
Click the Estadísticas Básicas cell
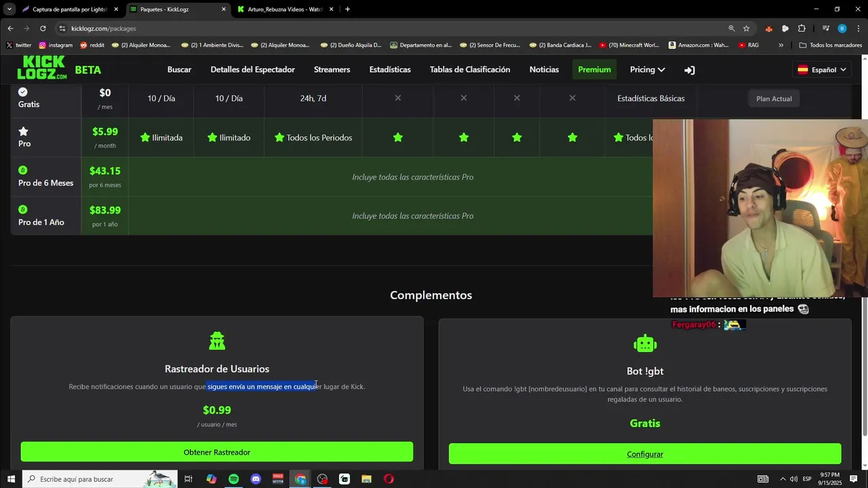tap(651, 98)
